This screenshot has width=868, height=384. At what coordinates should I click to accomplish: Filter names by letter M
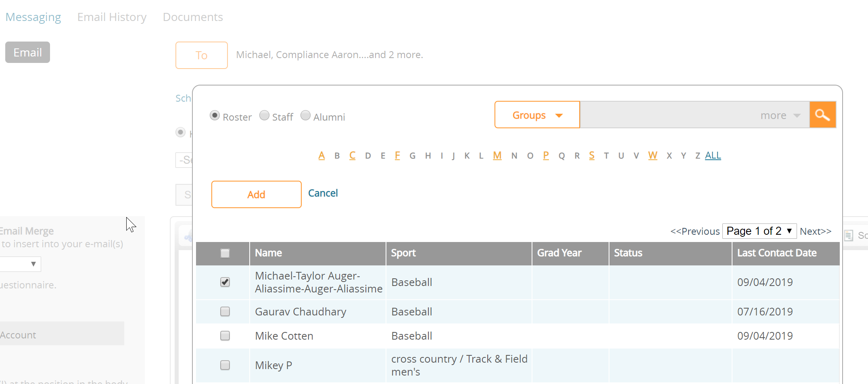point(497,155)
